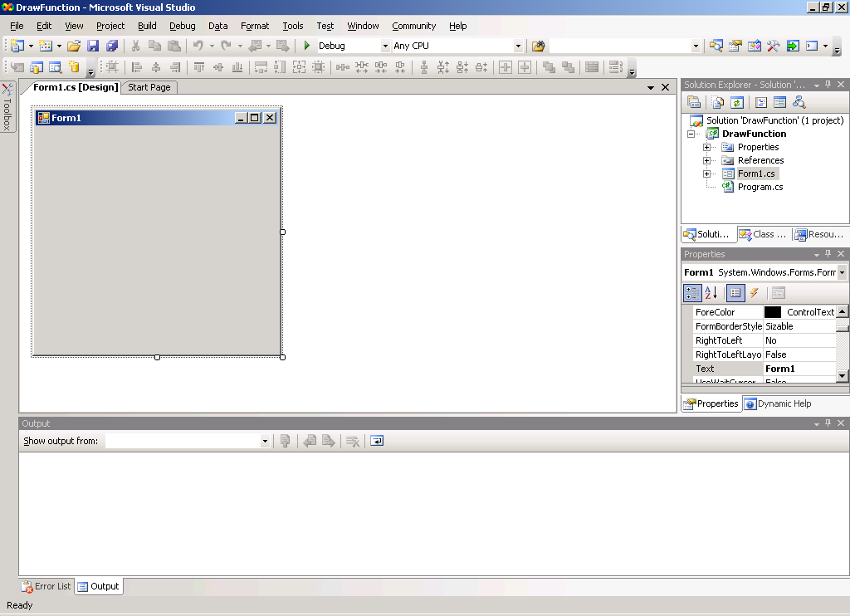Open the collapsed Toolbox side panel
The image size is (850, 616).
(7, 107)
